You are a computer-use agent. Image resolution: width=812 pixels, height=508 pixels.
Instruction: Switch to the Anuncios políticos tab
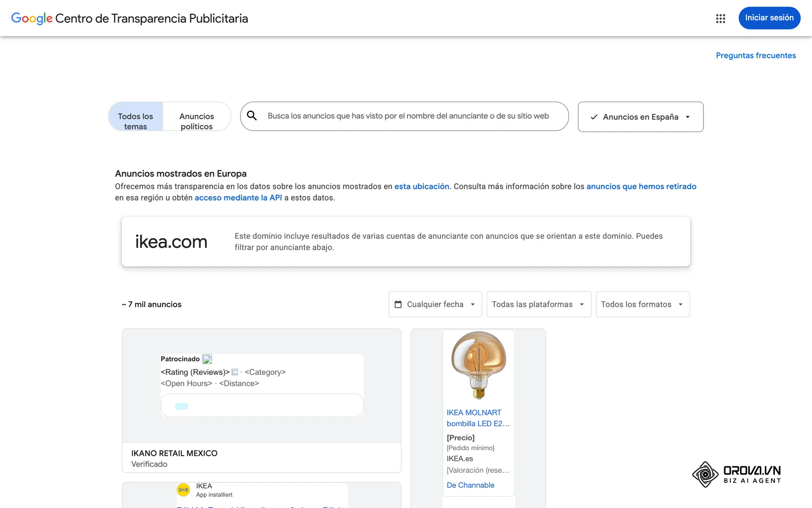coord(197,117)
